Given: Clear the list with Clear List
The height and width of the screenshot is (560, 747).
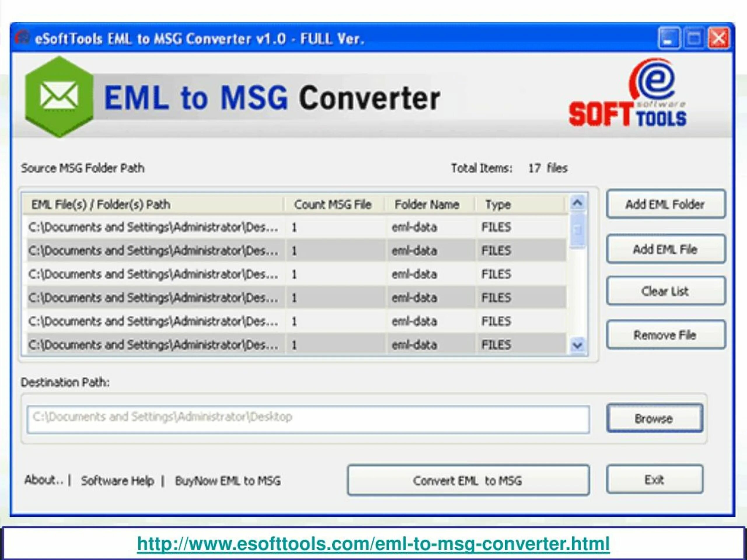Looking at the screenshot, I should tap(666, 291).
